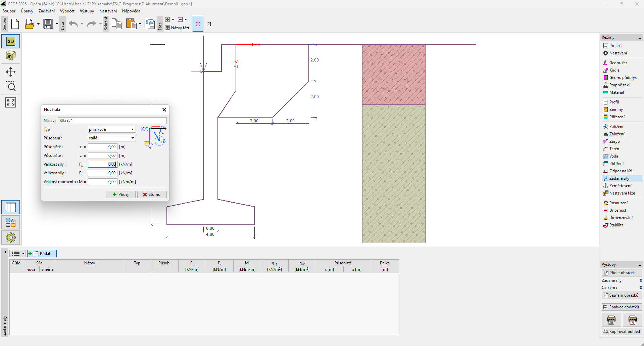Click the Fz force magnitude field

click(103, 173)
